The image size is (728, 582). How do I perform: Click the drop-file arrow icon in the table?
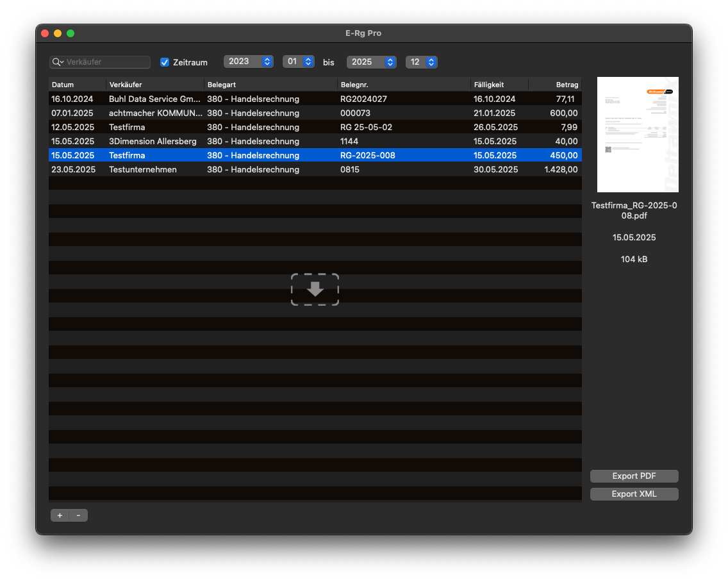(315, 289)
